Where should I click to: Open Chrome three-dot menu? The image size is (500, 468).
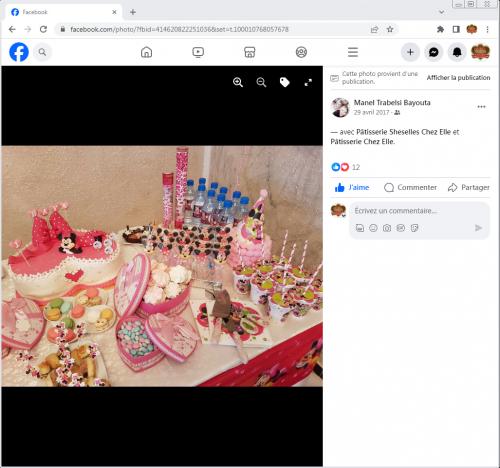[487, 29]
